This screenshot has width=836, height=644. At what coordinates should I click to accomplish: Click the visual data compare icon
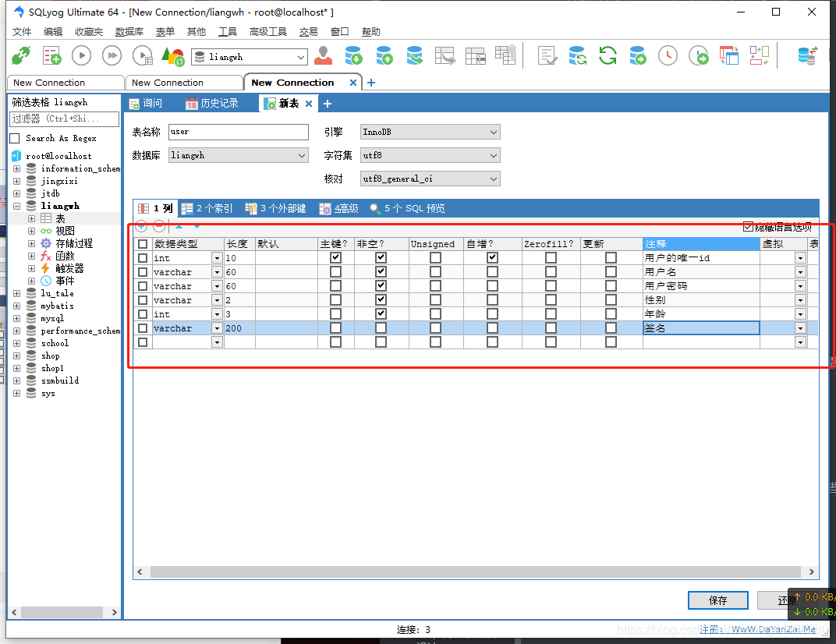click(x=760, y=55)
